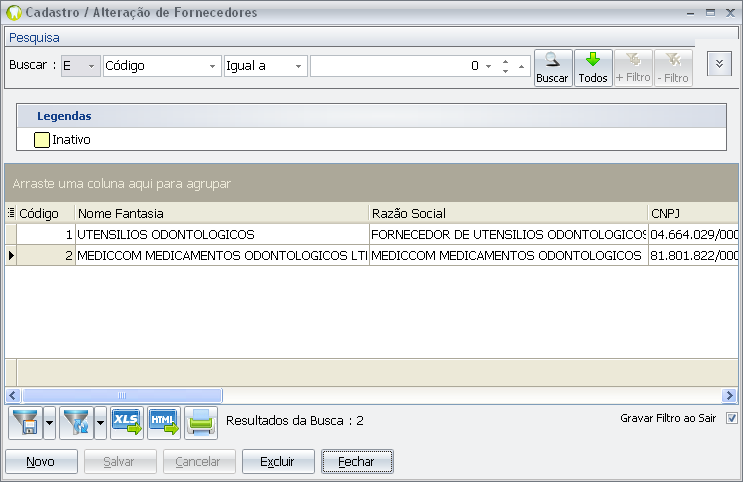Click the small up triangle beside the stepper
743x482 pixels.
(521, 66)
